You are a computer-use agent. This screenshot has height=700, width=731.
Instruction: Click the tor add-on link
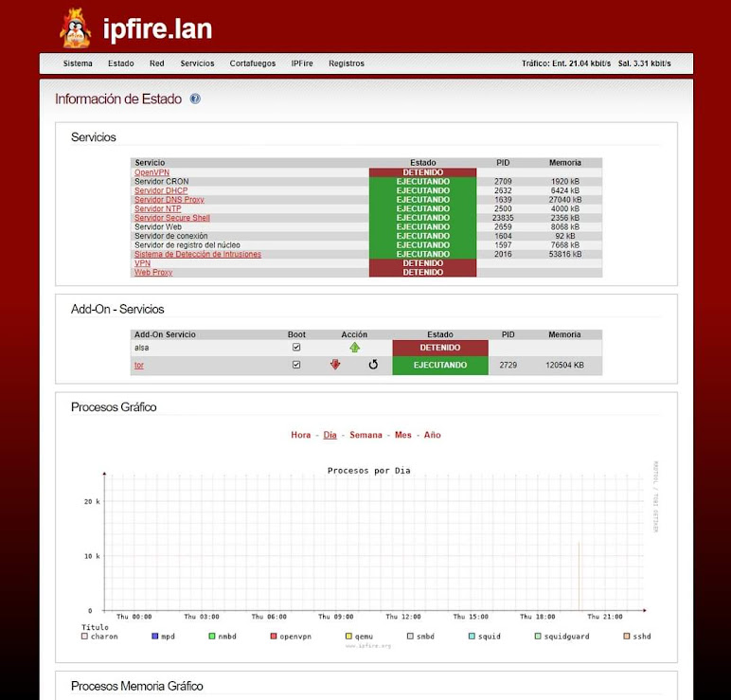point(138,365)
